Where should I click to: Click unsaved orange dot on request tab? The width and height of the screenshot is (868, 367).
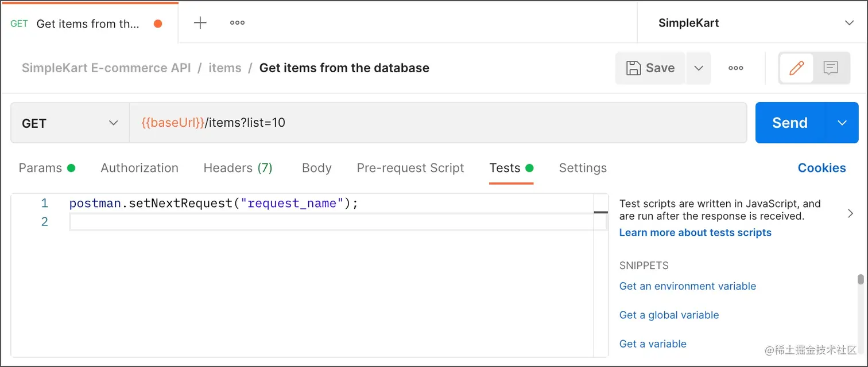(x=158, y=24)
